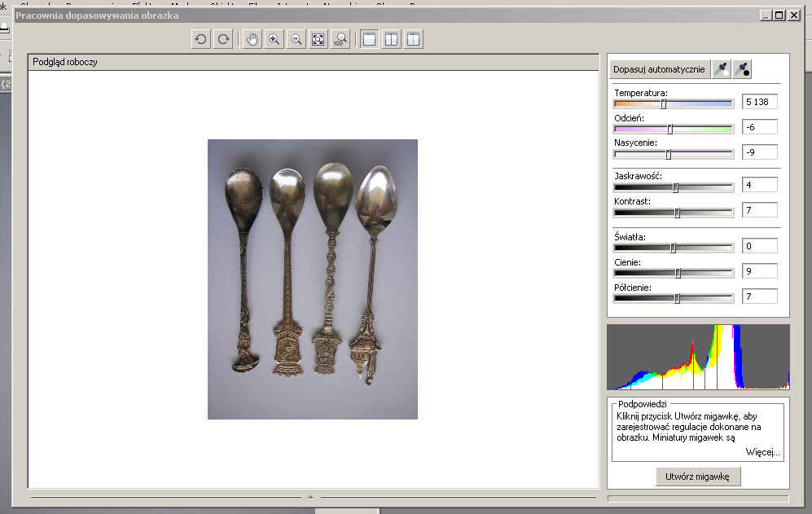Rotate the image counterclockwise
Screen dimensions: 812x514
(x=200, y=39)
